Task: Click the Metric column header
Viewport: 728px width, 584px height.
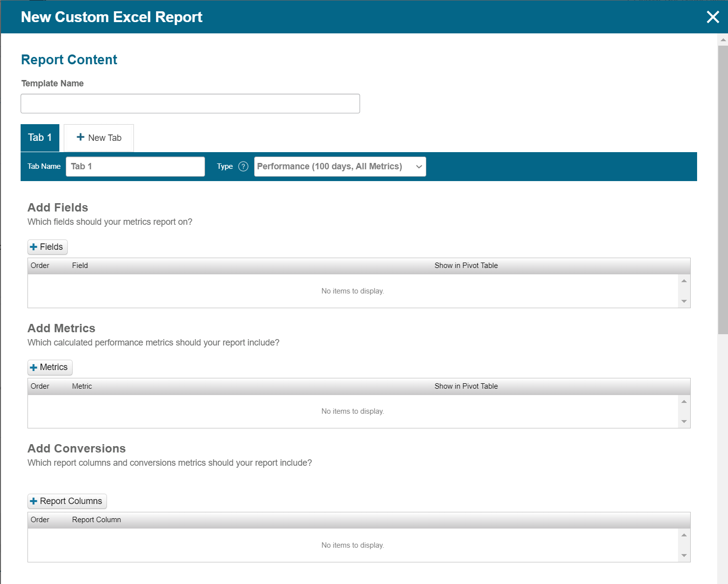Action: [82, 386]
